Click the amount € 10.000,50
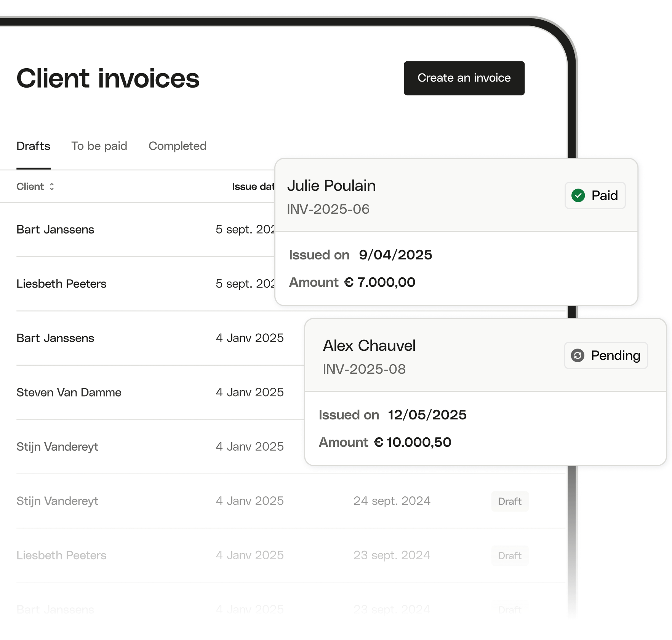This screenshot has width=672, height=640. coord(413,442)
